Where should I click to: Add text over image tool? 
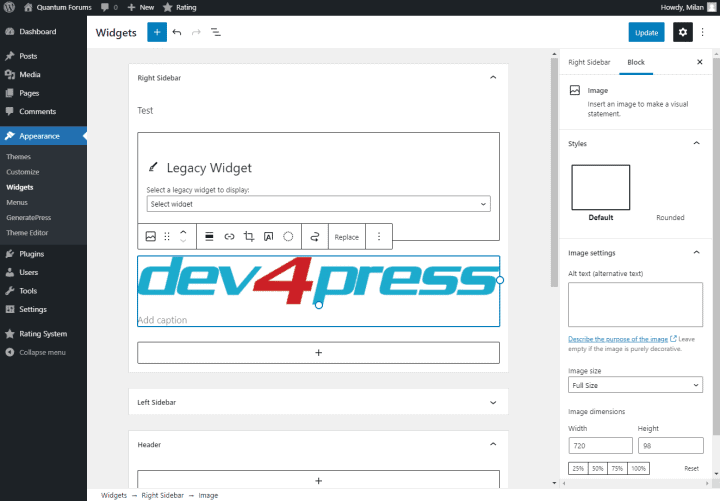[269, 236]
